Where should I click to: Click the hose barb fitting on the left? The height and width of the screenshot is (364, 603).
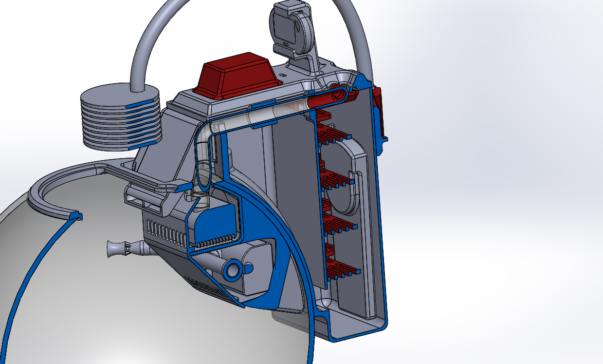(x=119, y=249)
